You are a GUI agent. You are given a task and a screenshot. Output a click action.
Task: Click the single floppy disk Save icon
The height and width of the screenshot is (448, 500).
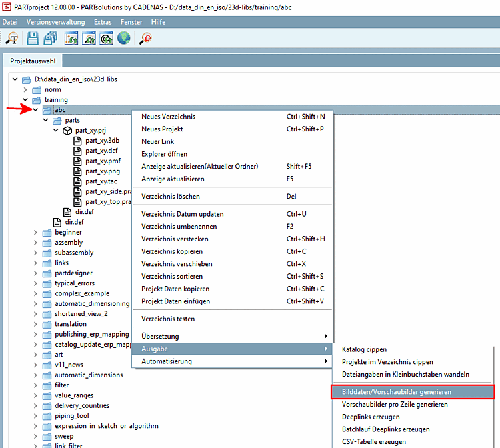click(33, 38)
